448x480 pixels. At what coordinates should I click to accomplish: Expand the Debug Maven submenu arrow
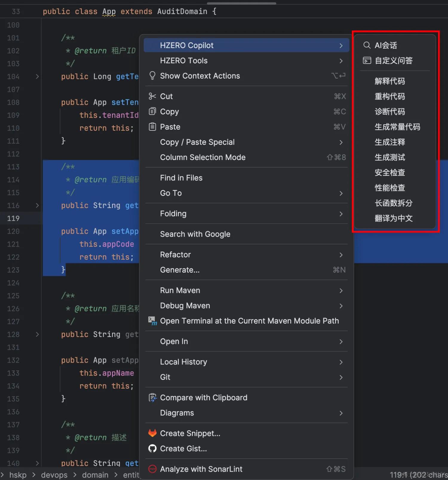[x=341, y=306]
